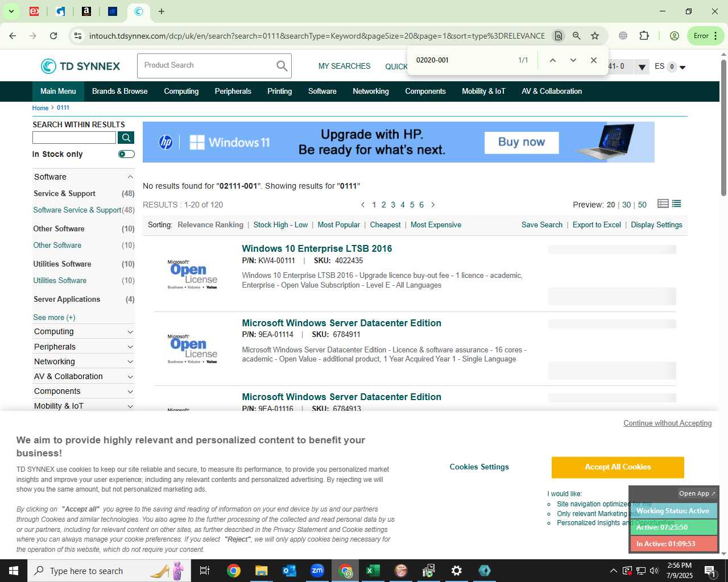
Task: Expand the Computing filter category
Action: 130,332
